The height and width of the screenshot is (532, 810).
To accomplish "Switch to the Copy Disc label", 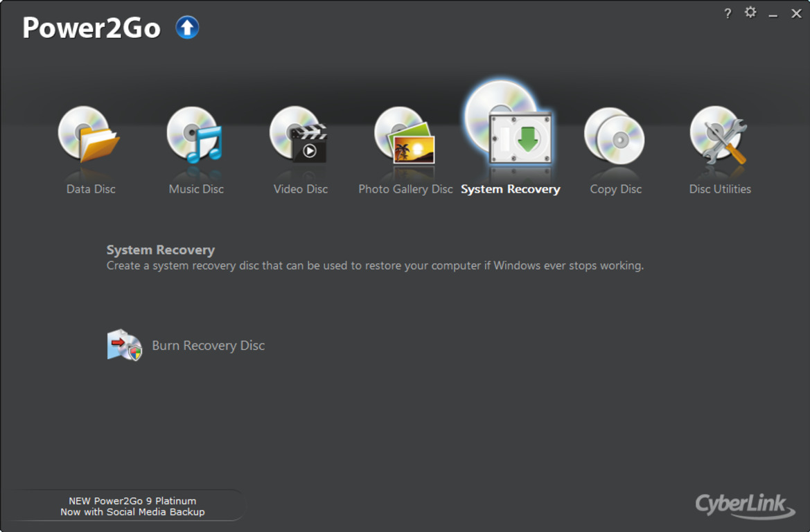I will [x=616, y=189].
